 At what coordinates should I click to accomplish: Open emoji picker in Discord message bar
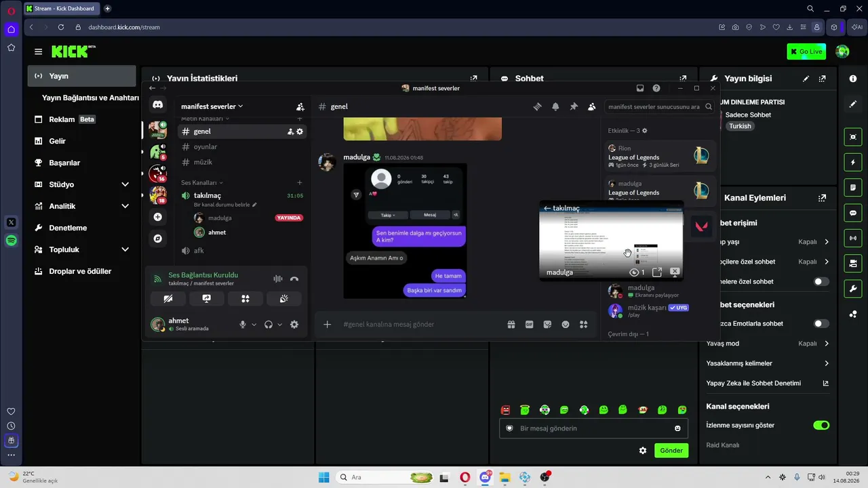(x=566, y=325)
